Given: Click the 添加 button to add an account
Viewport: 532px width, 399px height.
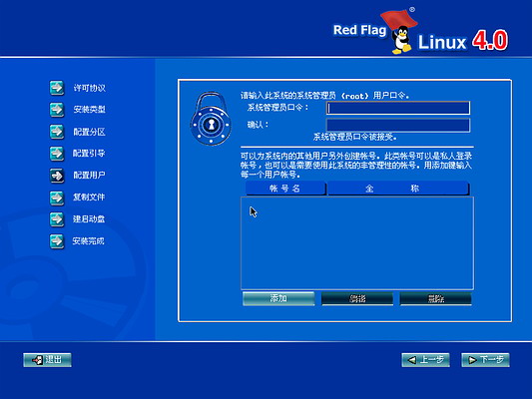Looking at the screenshot, I should [278, 298].
